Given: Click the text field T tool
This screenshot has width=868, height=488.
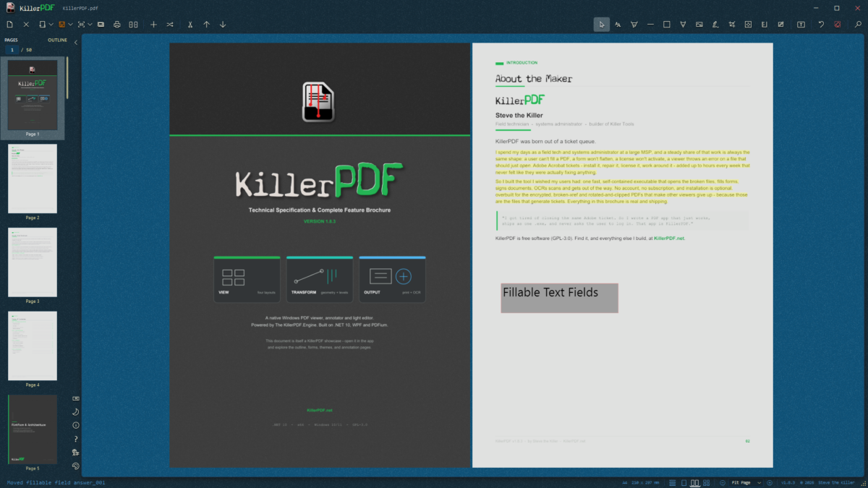Looking at the screenshot, I should click(x=801, y=25).
